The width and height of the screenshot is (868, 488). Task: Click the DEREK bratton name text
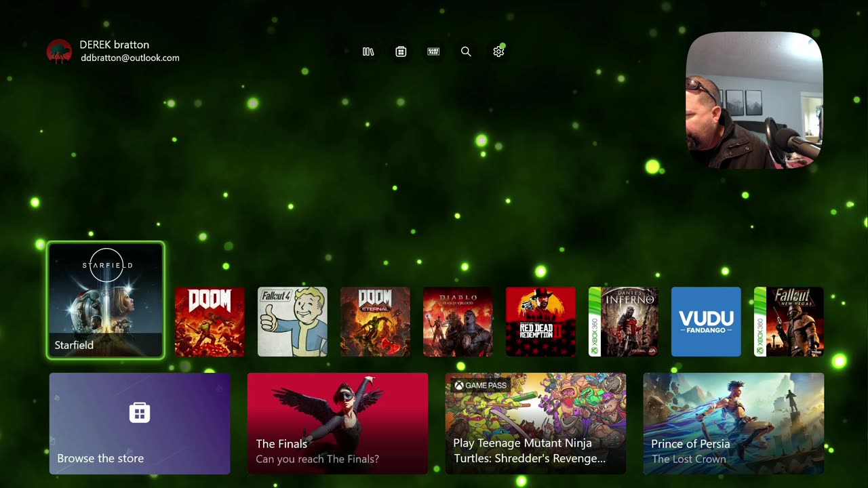[114, 45]
